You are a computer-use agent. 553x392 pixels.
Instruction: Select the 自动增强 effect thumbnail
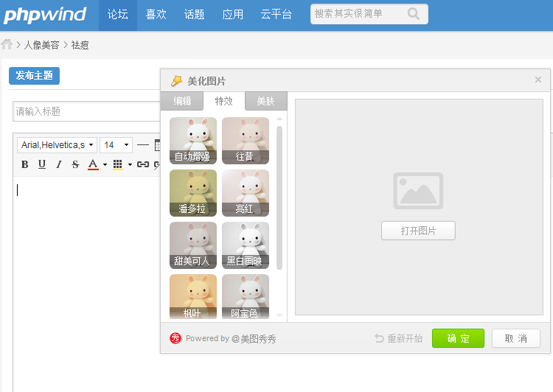[193, 141]
